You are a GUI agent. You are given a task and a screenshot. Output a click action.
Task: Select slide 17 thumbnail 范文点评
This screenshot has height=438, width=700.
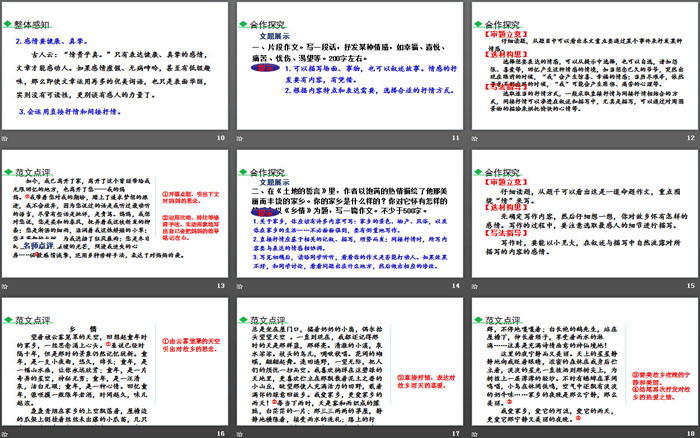350,361
